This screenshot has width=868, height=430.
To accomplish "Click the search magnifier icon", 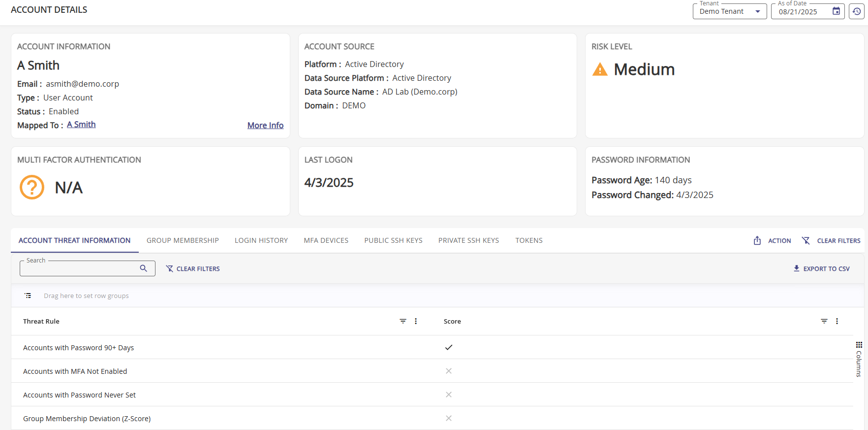I will click(144, 268).
